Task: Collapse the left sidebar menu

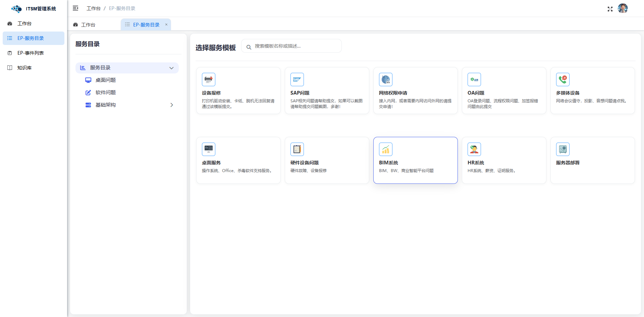Action: click(x=75, y=8)
